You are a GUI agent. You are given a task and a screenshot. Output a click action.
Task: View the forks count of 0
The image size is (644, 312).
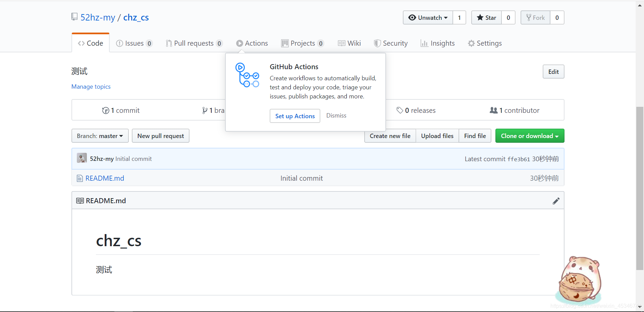pyautogui.click(x=557, y=18)
